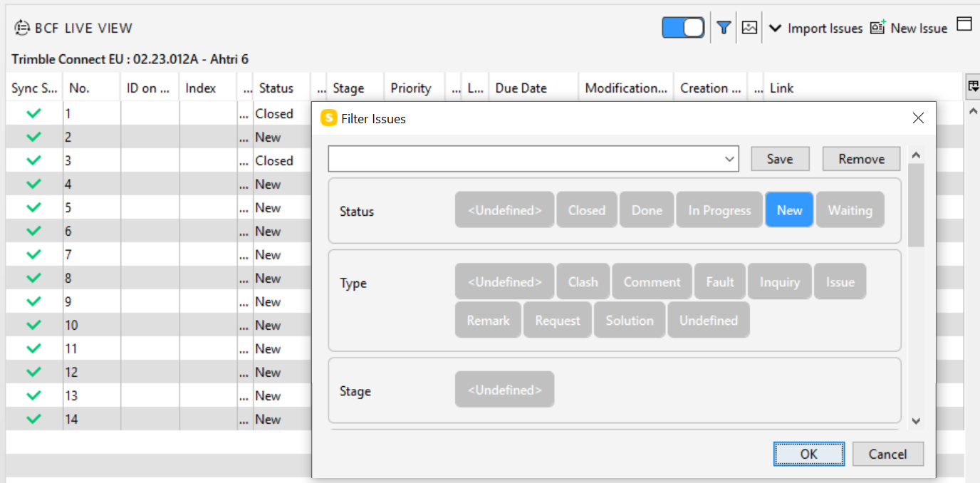The width and height of the screenshot is (980, 483).
Task: Click the Closed status of issue 1
Action: click(274, 113)
